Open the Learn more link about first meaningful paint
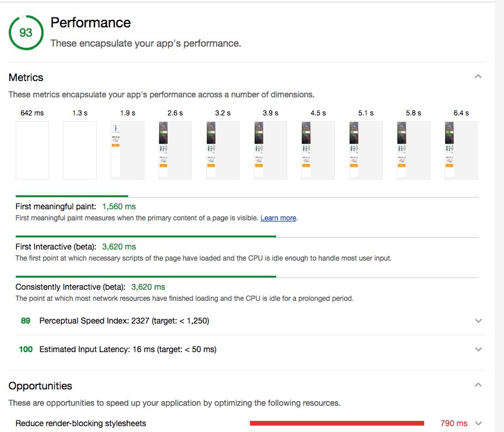Screen dimensions: 504x432 pos(279,217)
